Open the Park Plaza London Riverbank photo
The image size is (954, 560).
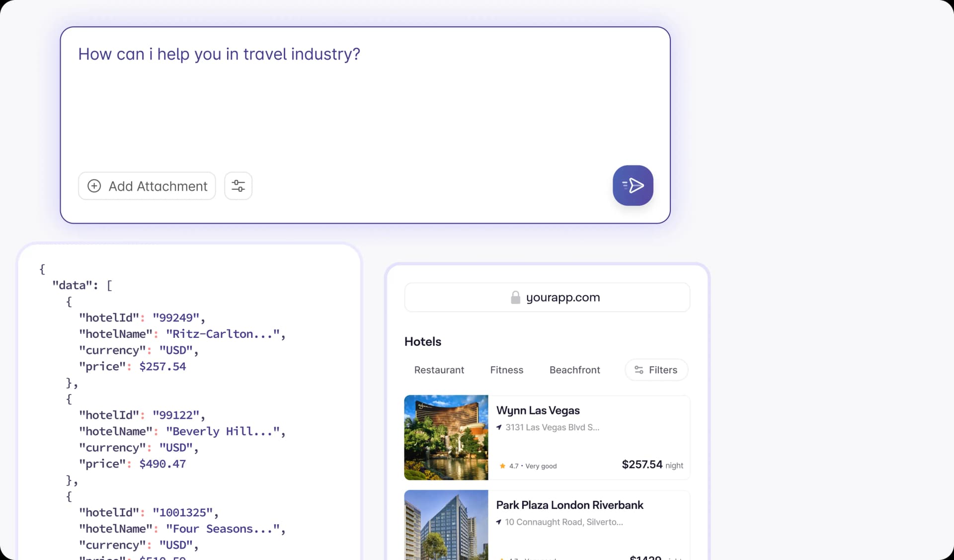[x=446, y=525]
